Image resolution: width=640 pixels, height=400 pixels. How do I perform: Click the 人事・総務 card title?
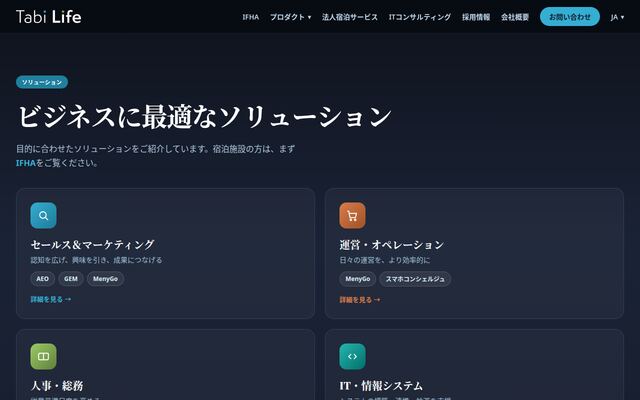click(57, 386)
